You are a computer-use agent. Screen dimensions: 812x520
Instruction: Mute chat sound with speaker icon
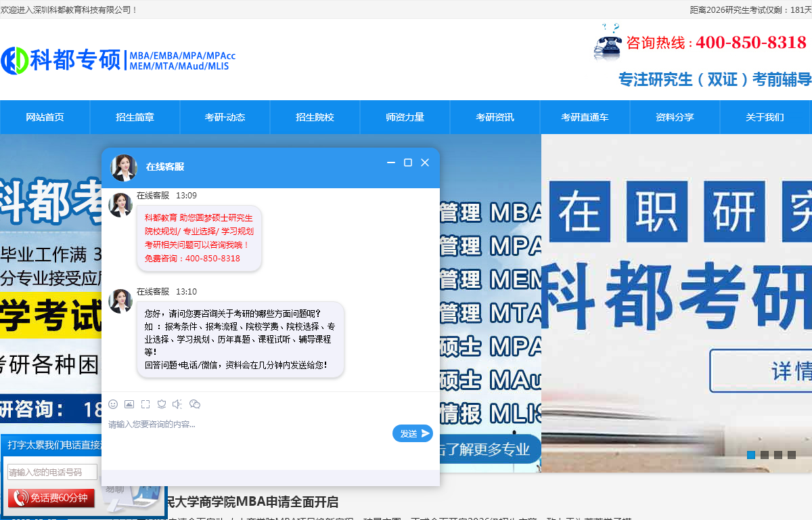tap(177, 404)
